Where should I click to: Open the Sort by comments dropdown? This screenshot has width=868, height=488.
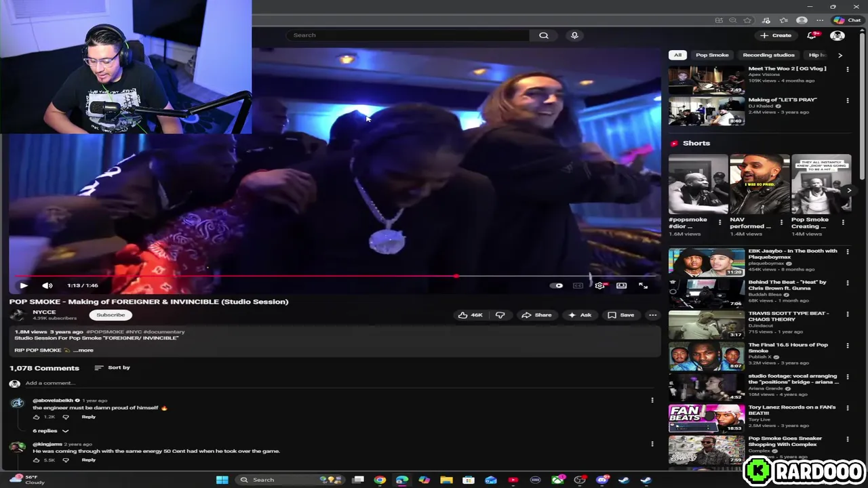point(113,367)
